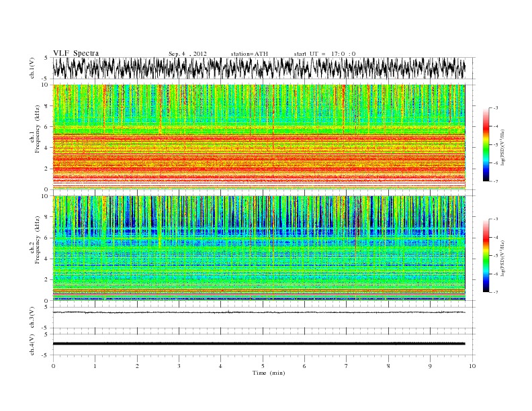Click the 'start UT = 17:0:0' text

tap(324, 54)
